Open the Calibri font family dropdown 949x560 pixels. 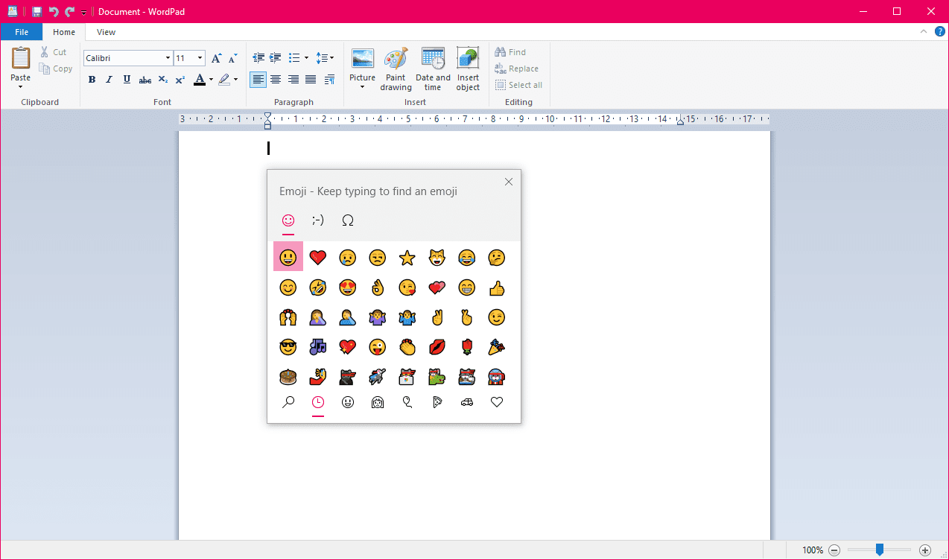(x=168, y=58)
